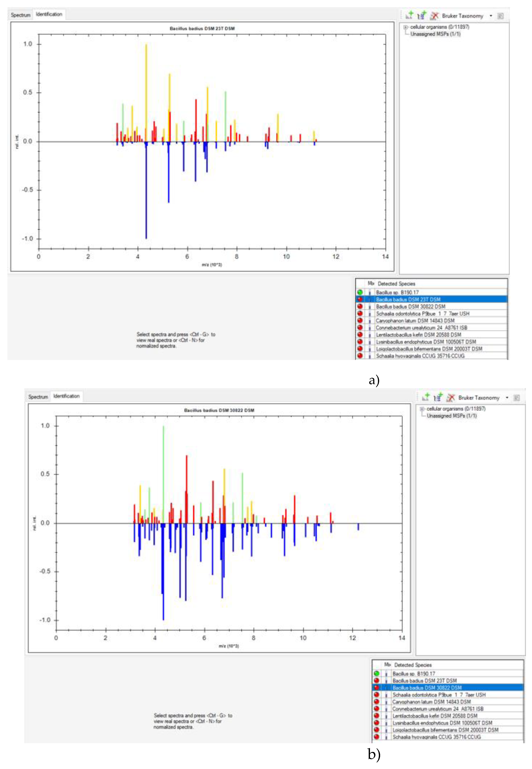Screen dimensions: 532x769
Task: Click Detected Species column header in upper list
Action: [x=396, y=284]
